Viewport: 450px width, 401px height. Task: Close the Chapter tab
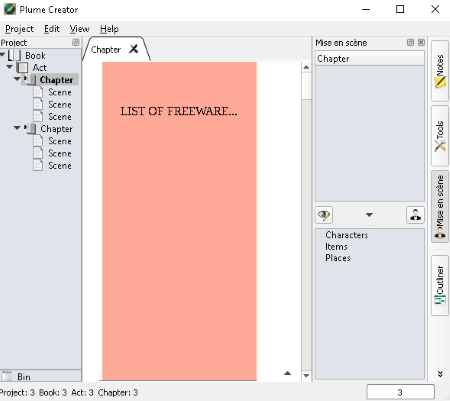(x=134, y=49)
